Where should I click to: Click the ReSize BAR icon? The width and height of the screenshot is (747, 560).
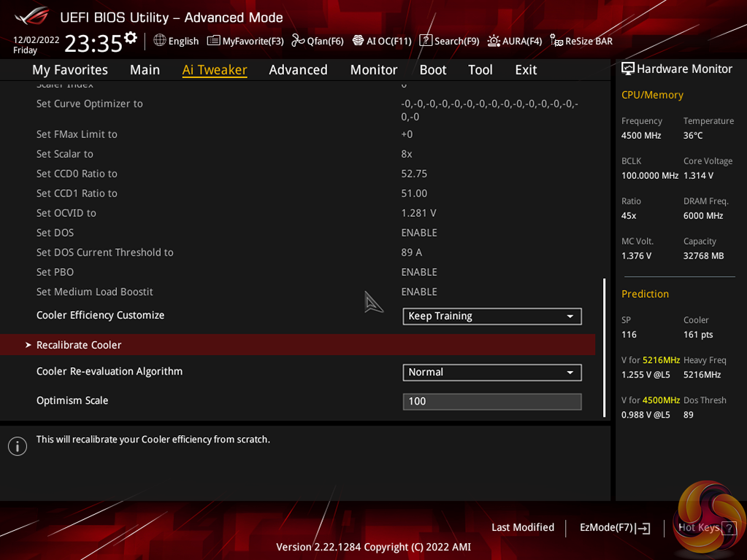(x=556, y=41)
